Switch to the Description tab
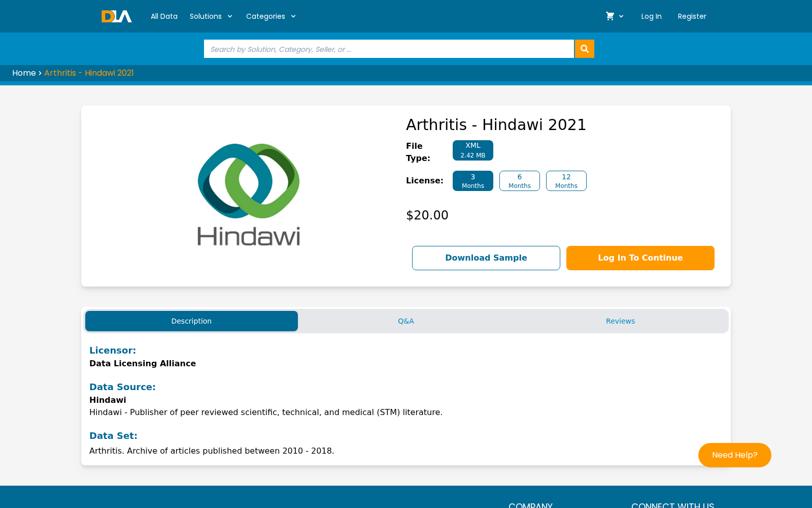This screenshot has width=812, height=508. pyautogui.click(x=191, y=321)
